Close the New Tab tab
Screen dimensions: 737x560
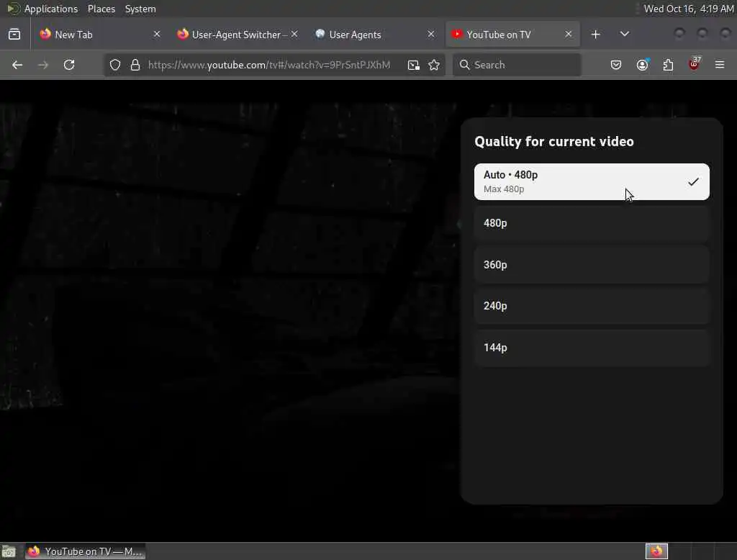(x=157, y=35)
